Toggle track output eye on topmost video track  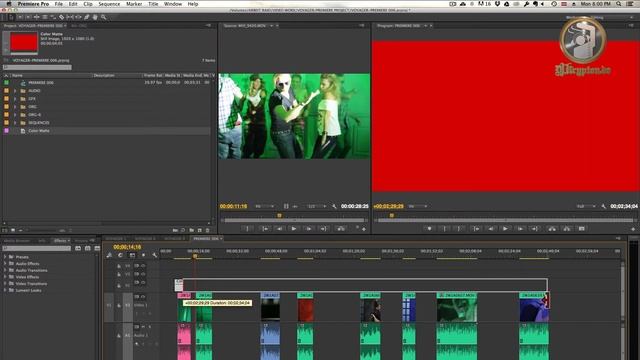point(143,266)
